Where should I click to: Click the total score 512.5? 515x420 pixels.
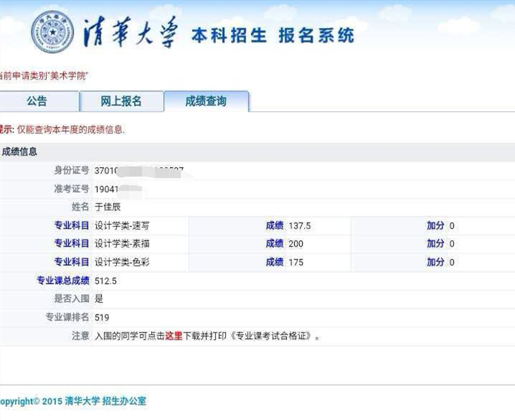click(x=105, y=281)
